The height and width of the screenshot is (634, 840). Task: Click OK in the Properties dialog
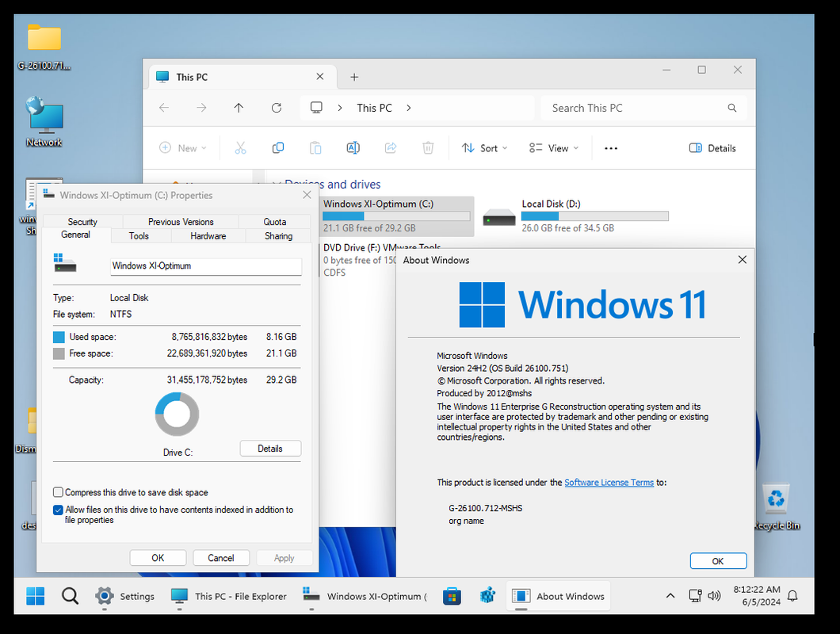coord(158,558)
